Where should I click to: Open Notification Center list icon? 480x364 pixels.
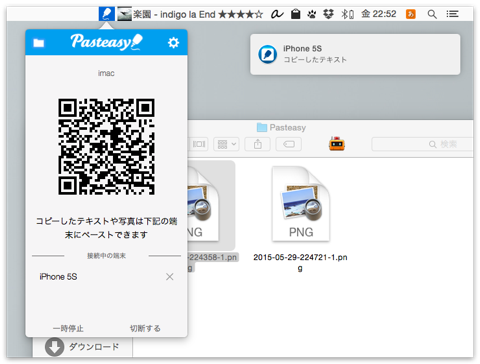pyautogui.click(x=452, y=14)
